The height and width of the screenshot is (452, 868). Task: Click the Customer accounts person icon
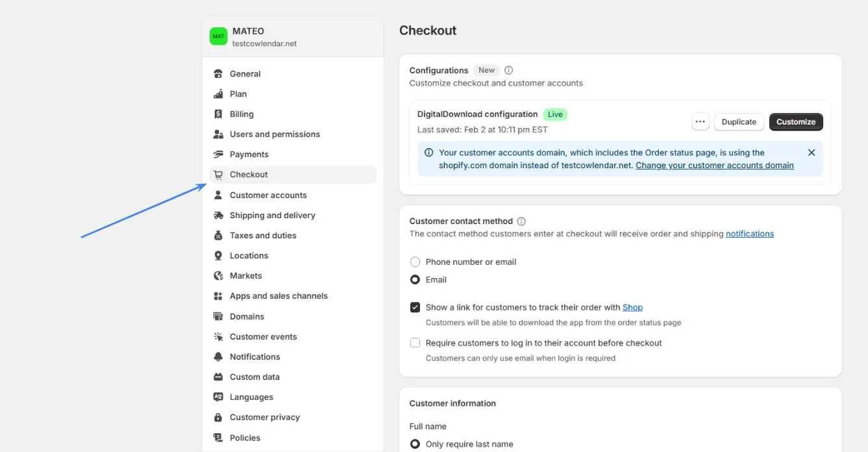tap(218, 195)
